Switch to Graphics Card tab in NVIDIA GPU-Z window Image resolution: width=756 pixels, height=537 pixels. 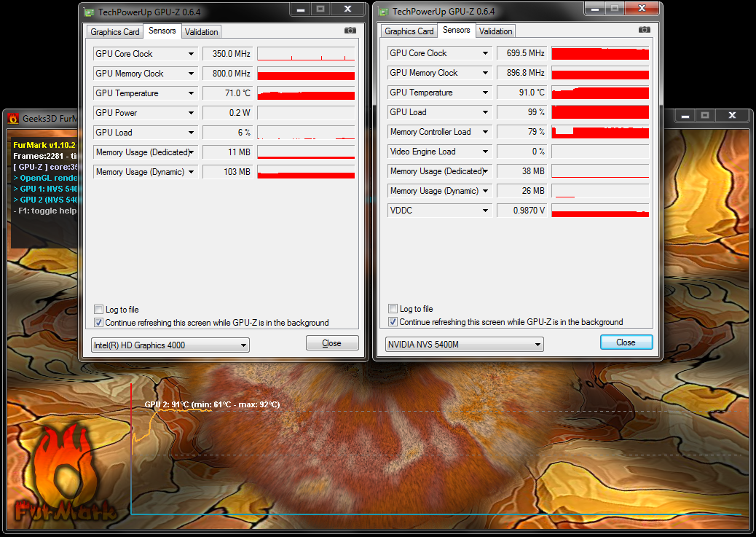pyautogui.click(x=409, y=31)
